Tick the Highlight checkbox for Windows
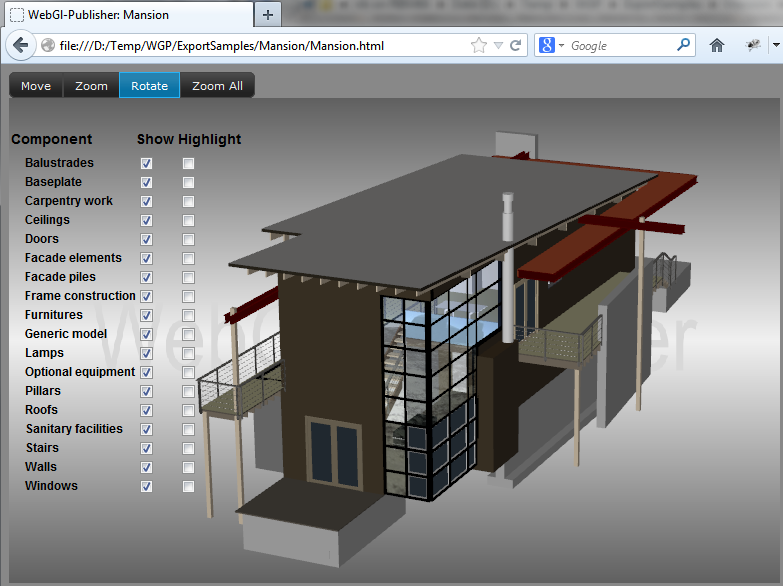 tap(189, 486)
